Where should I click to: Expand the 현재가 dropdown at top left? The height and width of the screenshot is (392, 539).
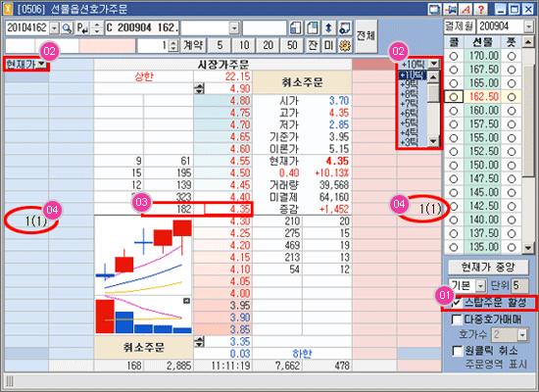41,64
